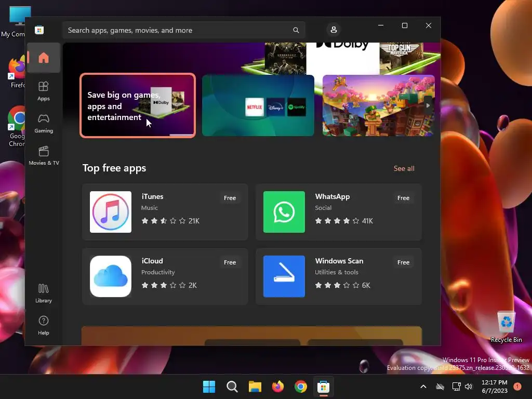Click the network status tray icon
The image size is (532, 399).
tap(456, 387)
